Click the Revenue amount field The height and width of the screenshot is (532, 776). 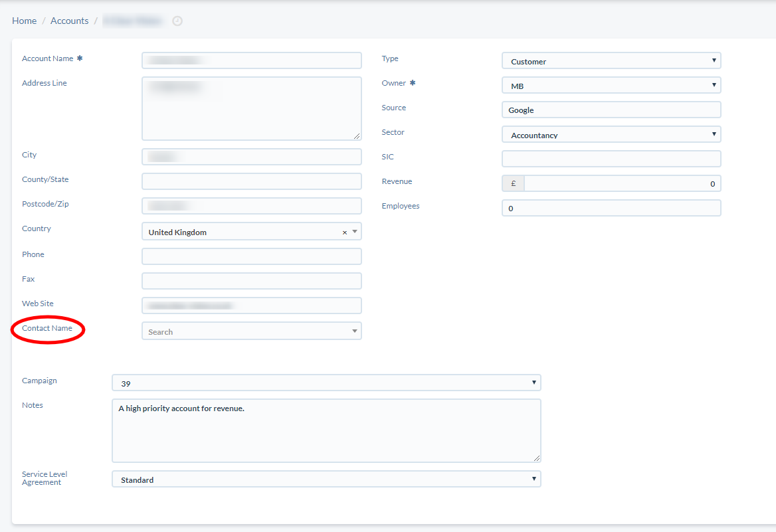coord(622,183)
